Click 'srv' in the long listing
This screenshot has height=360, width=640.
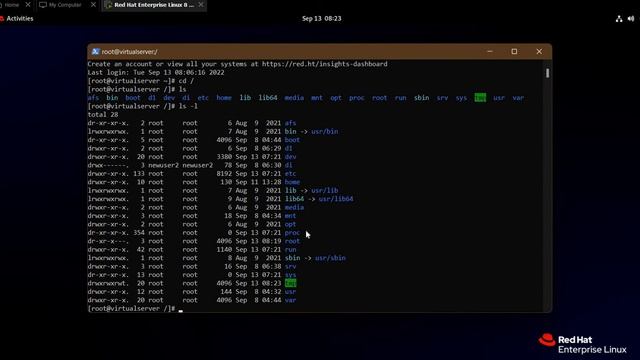pyautogui.click(x=290, y=267)
